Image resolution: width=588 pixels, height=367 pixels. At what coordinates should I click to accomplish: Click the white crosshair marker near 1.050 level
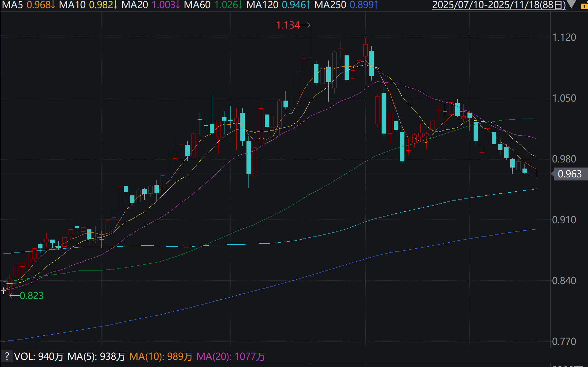[445, 111]
